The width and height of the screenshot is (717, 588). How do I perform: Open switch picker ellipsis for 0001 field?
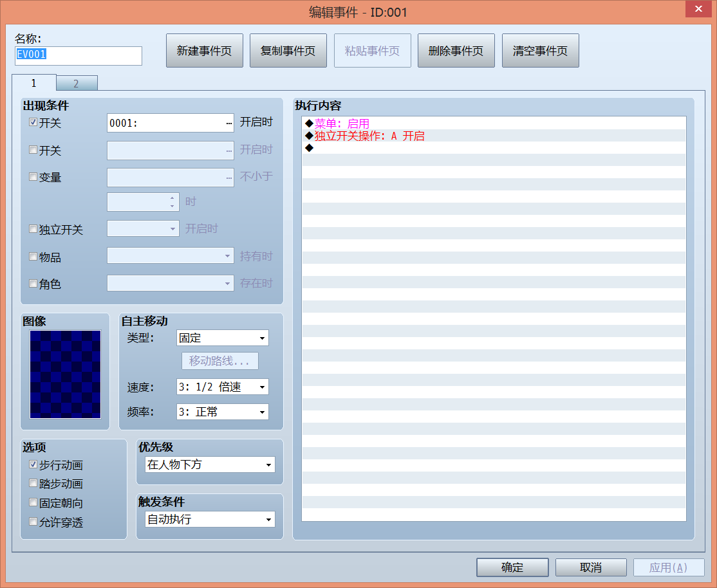point(228,124)
